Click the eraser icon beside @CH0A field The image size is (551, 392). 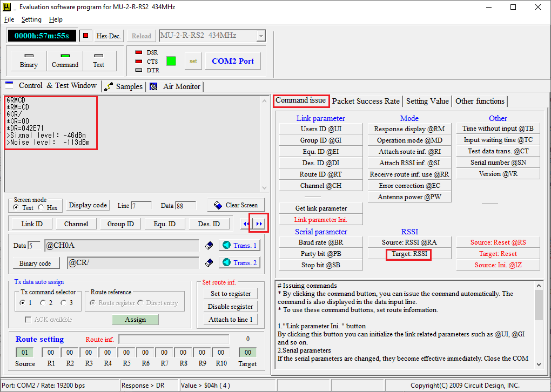coord(209,246)
